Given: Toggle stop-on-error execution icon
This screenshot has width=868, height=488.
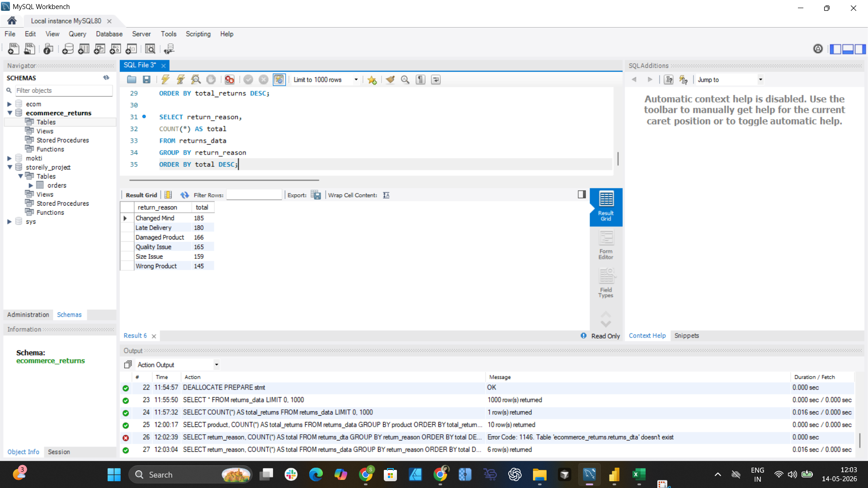Looking at the screenshot, I should (230, 80).
